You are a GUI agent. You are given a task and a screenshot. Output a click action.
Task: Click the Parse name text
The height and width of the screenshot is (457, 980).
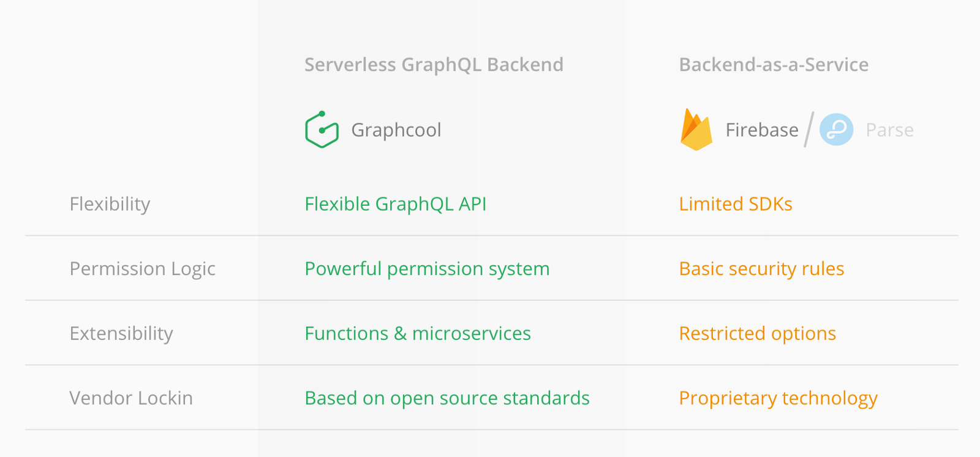point(889,130)
